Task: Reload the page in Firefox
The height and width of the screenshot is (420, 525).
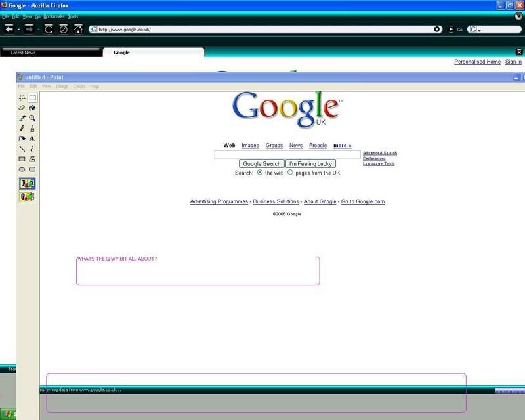Action: click(49, 30)
